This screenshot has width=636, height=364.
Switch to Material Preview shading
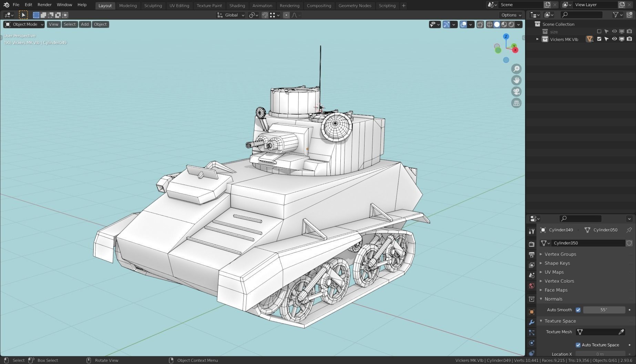[x=504, y=24]
